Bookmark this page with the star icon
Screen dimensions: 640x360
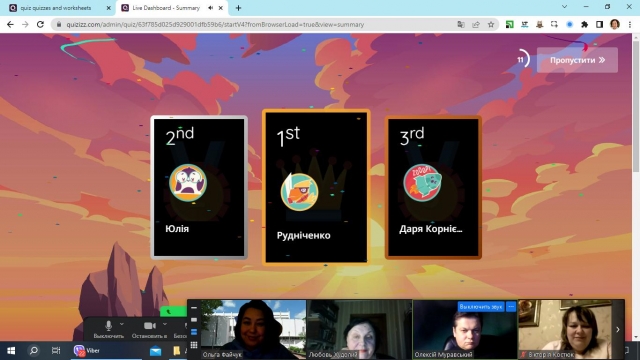[x=491, y=24]
